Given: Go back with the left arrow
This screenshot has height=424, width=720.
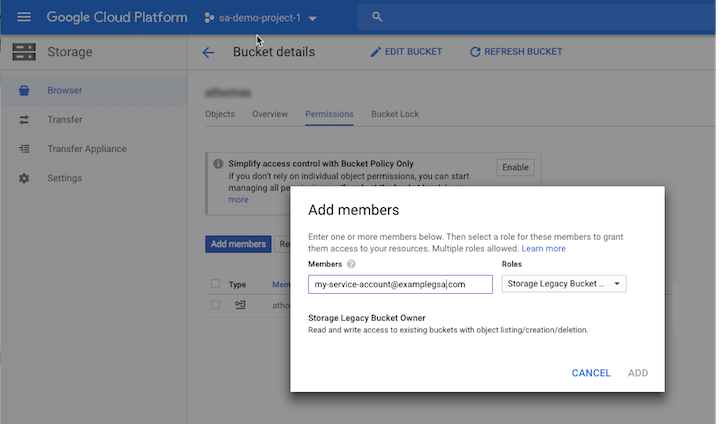Looking at the screenshot, I should [x=208, y=52].
